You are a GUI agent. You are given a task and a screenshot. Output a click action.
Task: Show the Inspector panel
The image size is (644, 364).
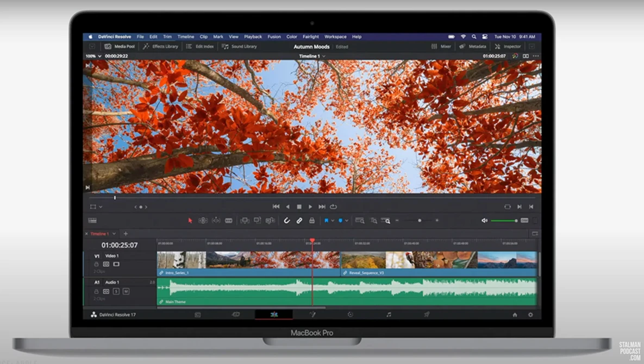click(x=508, y=46)
